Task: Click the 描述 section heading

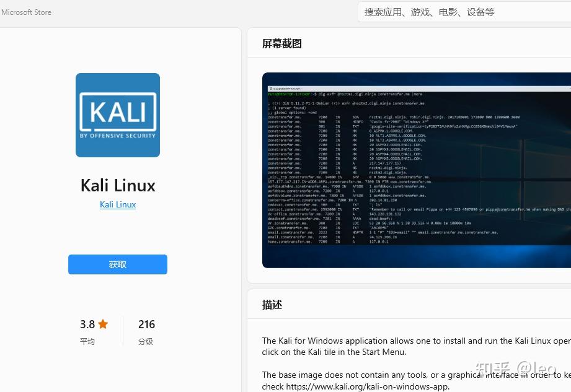Action: 272,305
